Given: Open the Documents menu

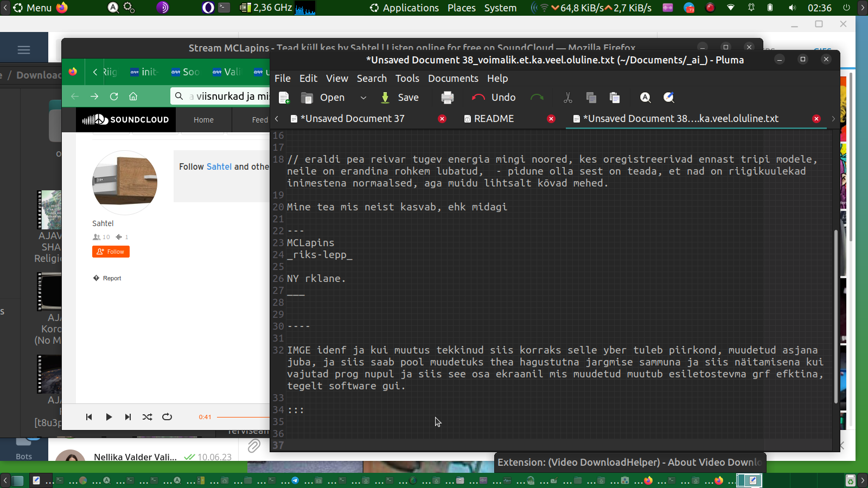Looking at the screenshot, I should (453, 79).
